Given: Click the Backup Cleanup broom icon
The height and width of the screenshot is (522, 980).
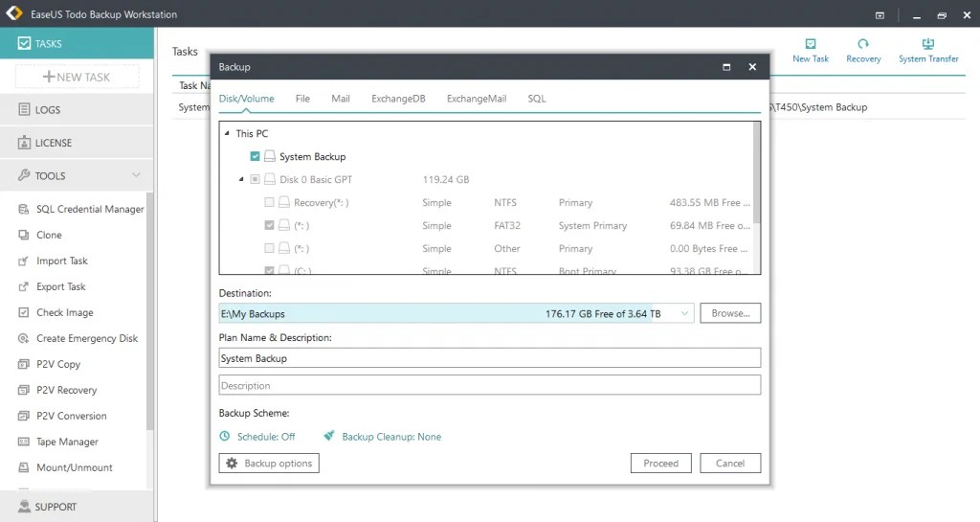Looking at the screenshot, I should (x=329, y=436).
